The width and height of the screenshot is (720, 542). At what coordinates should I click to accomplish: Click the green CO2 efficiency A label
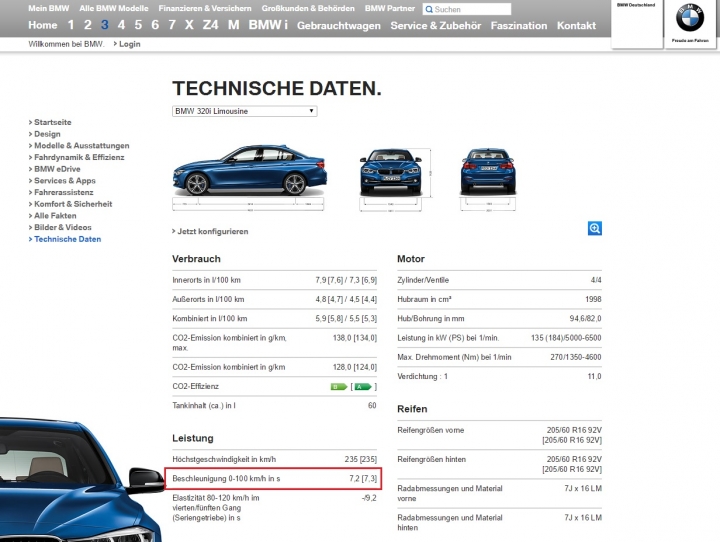click(x=363, y=387)
